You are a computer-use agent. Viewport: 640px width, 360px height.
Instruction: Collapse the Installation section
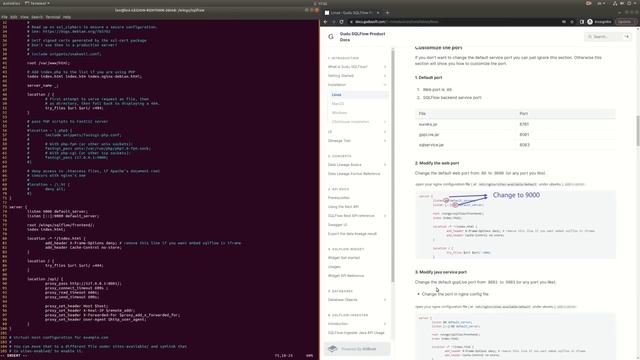[384, 84]
